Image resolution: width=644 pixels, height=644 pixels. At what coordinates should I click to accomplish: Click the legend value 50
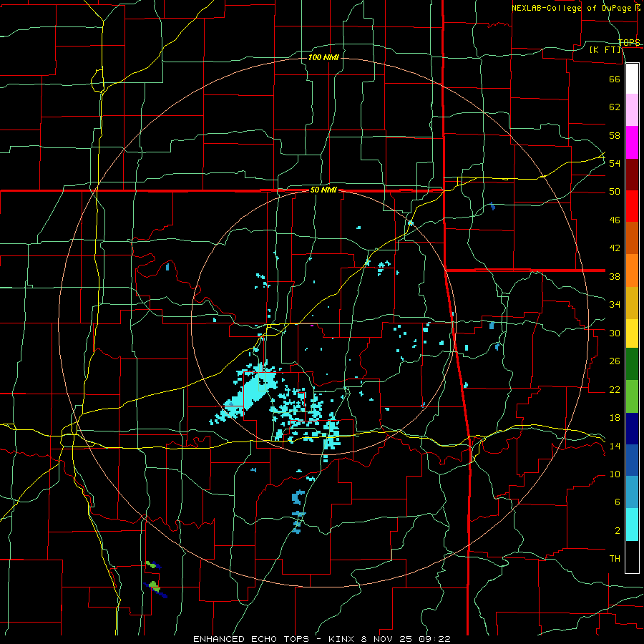pos(615,191)
